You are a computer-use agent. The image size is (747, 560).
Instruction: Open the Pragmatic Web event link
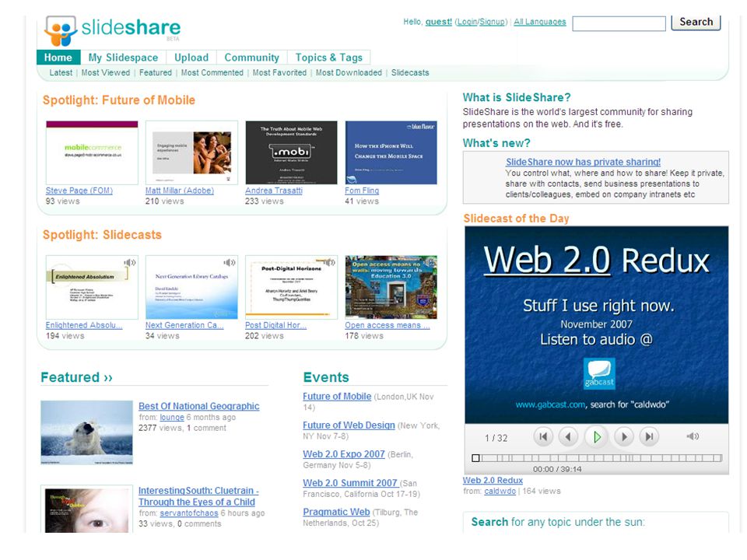click(336, 512)
